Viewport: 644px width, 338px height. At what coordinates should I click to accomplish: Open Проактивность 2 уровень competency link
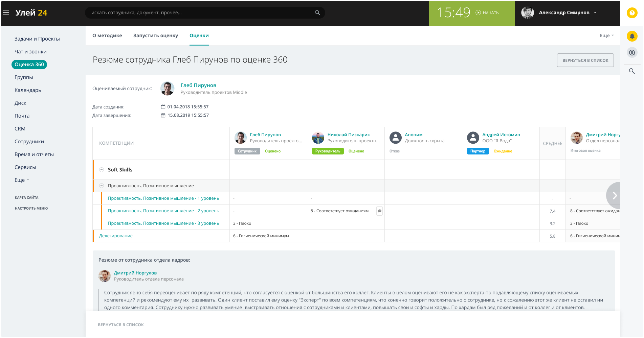[x=163, y=211]
